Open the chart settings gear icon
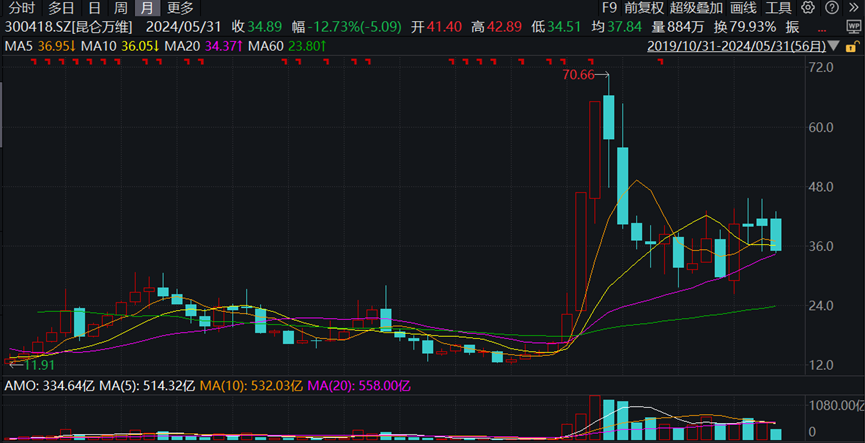Image resolution: width=865 pixels, height=443 pixels. pyautogui.click(x=808, y=8)
